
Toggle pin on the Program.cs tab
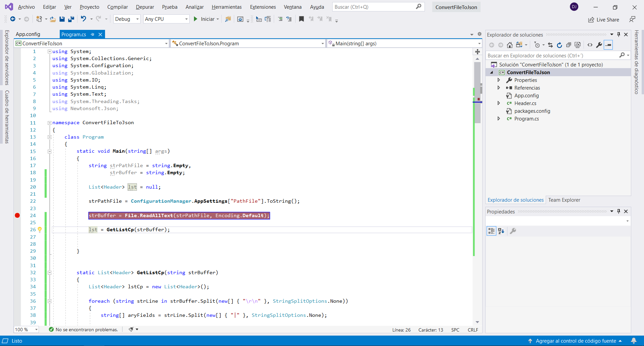(x=93, y=35)
